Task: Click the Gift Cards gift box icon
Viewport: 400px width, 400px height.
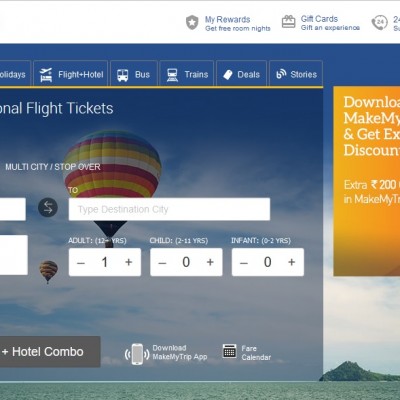Action: [288, 22]
